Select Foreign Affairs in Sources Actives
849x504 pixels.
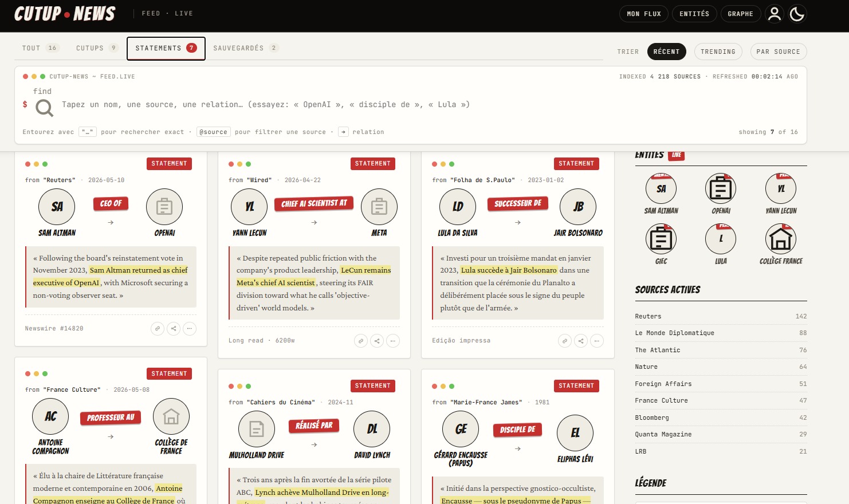point(721,384)
